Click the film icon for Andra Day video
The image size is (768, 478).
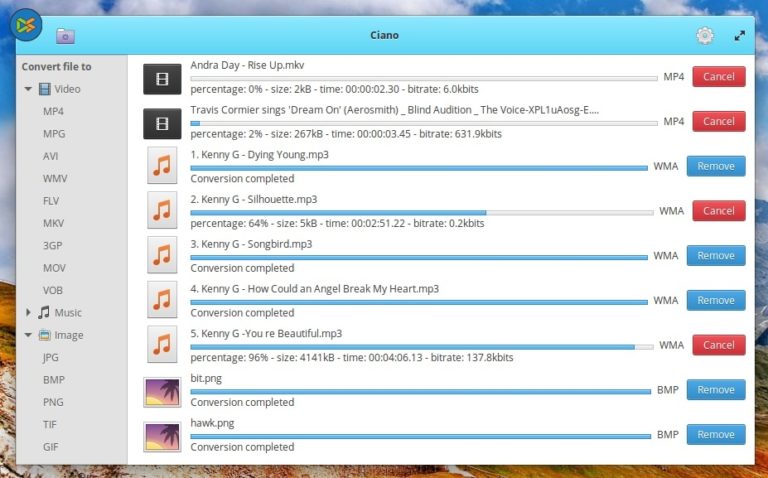[x=162, y=78]
